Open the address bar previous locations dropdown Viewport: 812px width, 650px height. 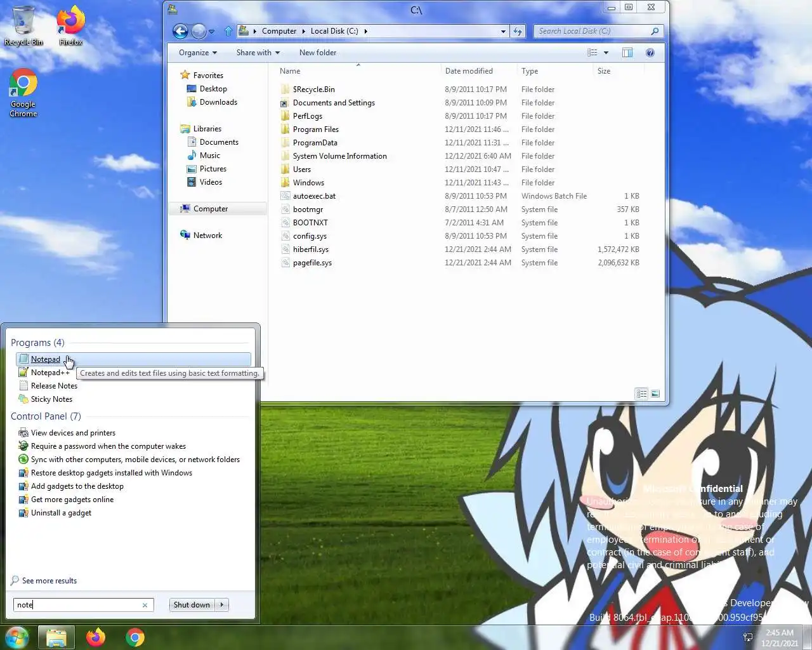503,31
